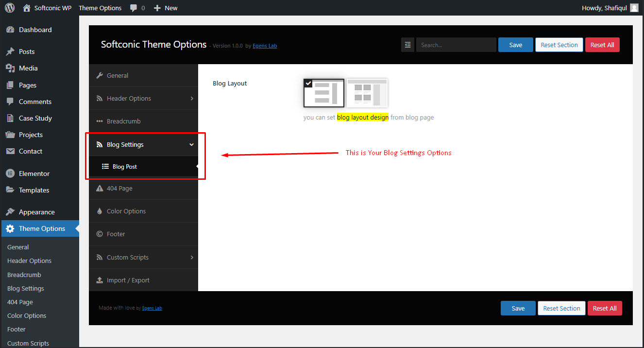The image size is (644, 348).
Task: Click the bottom Reset All button
Action: 605,308
